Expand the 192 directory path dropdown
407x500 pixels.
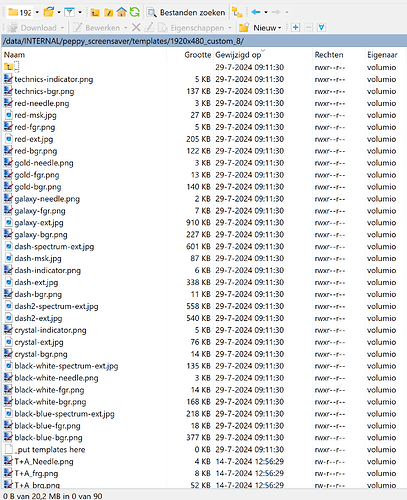tap(37, 13)
